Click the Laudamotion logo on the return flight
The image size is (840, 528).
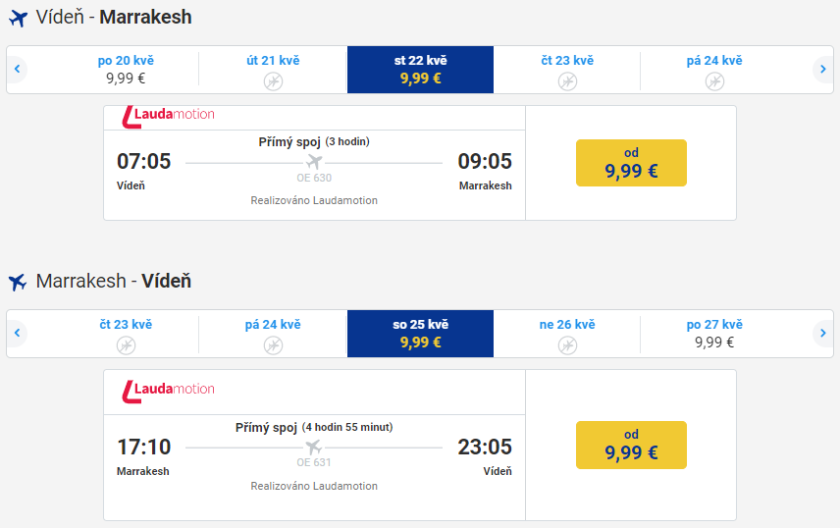click(167, 388)
